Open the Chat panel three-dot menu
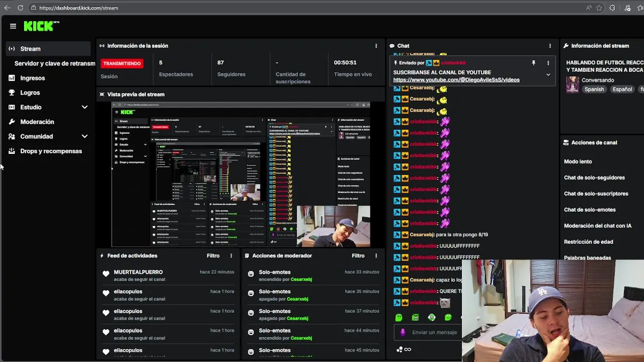The height and width of the screenshot is (362, 644). coord(550,46)
